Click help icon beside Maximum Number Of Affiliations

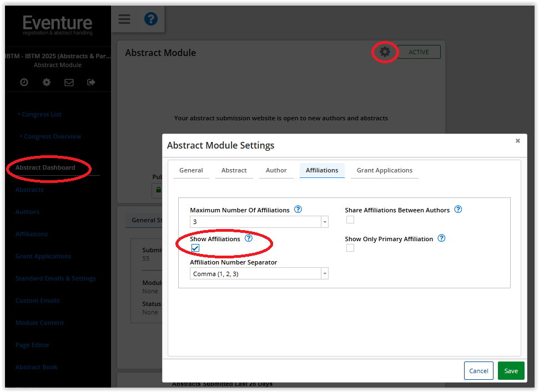(x=298, y=210)
